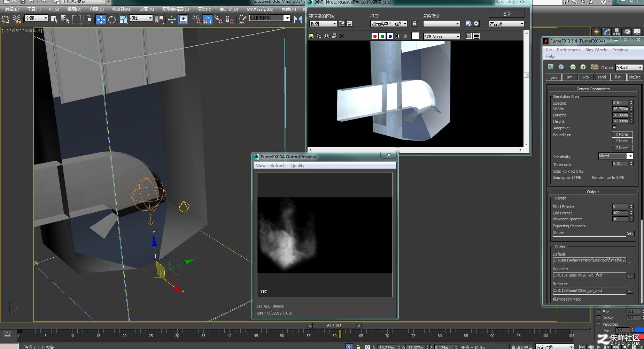Screen dimensions: 644x349
Task: Open FumeFX Preferences menu
Action: click(x=568, y=50)
